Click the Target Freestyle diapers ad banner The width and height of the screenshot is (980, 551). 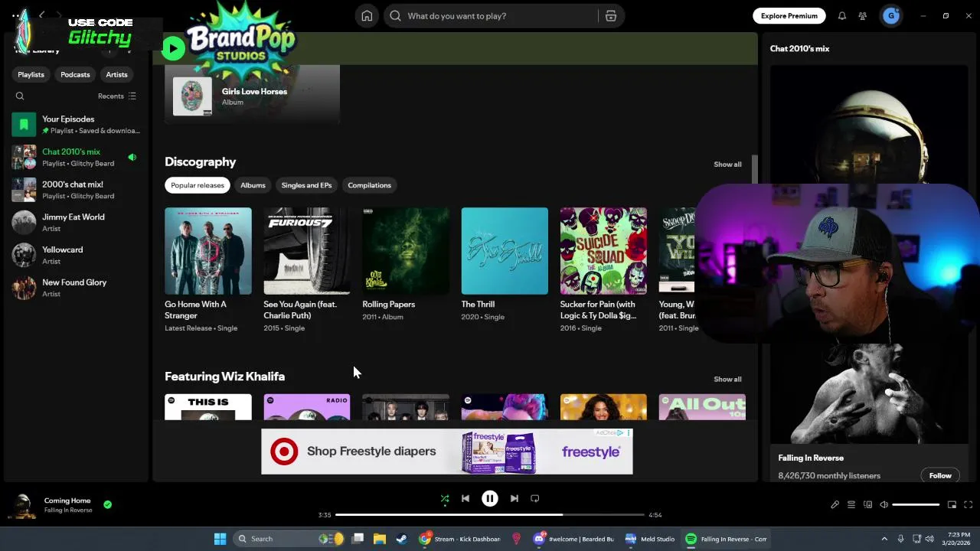447,452
